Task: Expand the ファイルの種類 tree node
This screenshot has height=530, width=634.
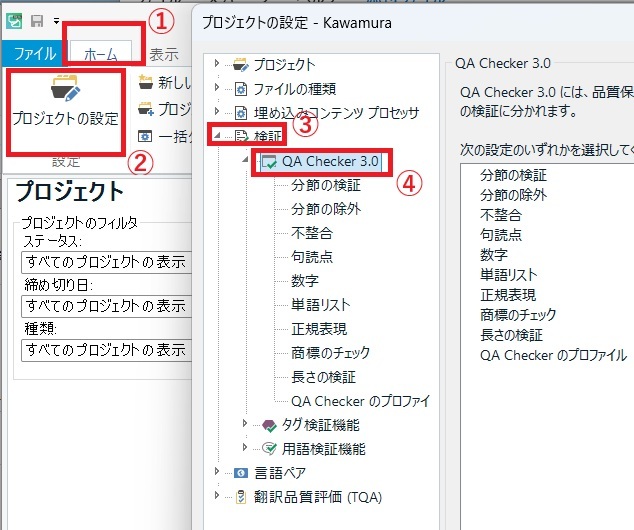Action: pyautogui.click(x=217, y=87)
